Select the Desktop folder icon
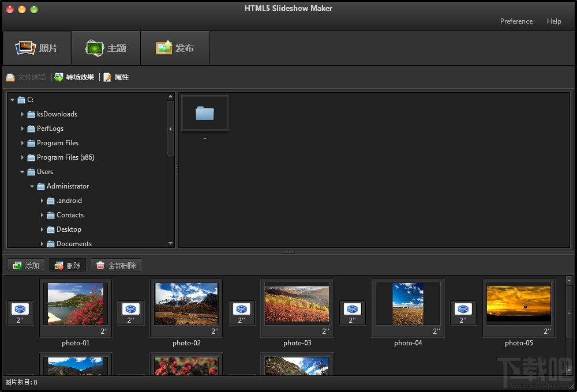 51,229
